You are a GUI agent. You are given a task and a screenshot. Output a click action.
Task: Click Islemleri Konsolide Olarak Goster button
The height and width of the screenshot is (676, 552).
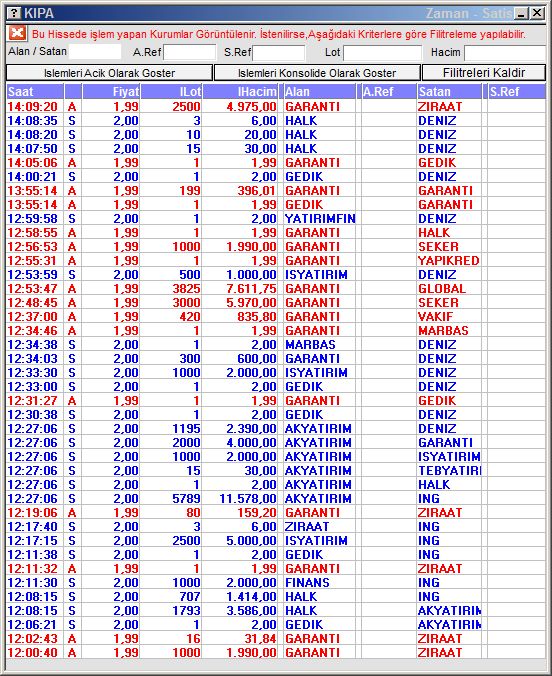point(317,73)
